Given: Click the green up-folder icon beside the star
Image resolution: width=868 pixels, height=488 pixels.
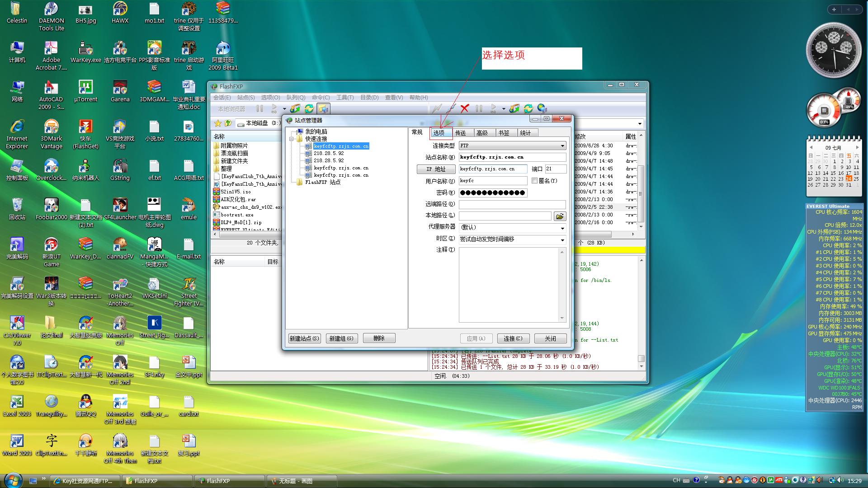Looking at the screenshot, I should 228,123.
